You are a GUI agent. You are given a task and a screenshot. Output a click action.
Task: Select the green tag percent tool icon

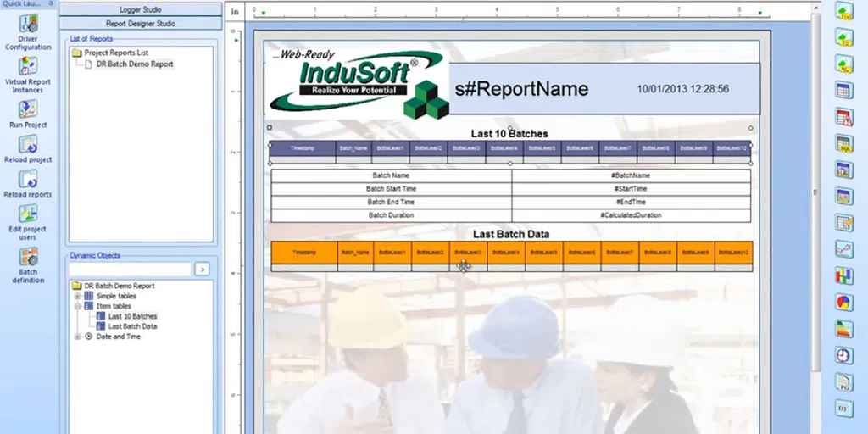[x=844, y=64]
